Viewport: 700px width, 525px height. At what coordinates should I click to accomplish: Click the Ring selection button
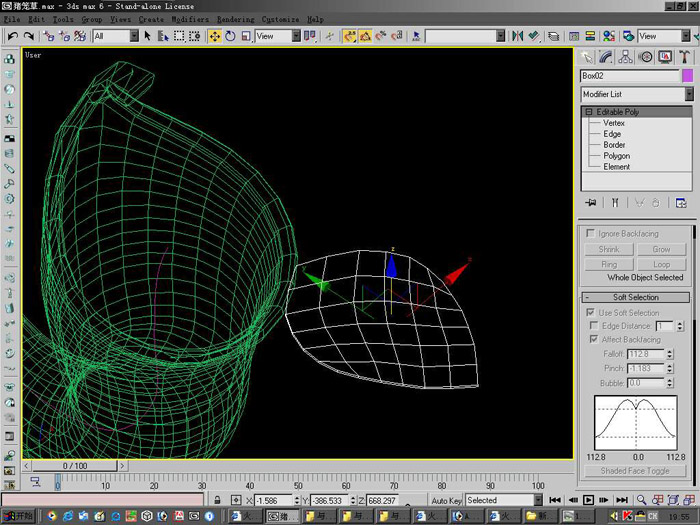tap(608, 264)
